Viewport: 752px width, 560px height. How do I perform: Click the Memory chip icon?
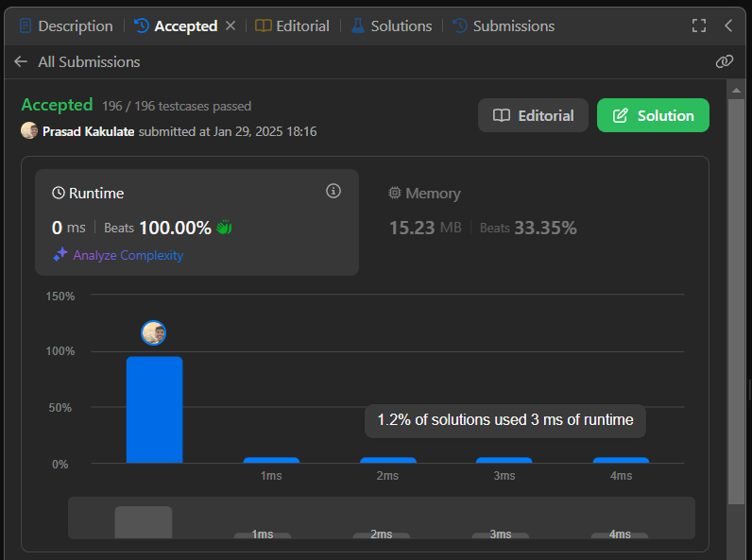click(x=394, y=193)
